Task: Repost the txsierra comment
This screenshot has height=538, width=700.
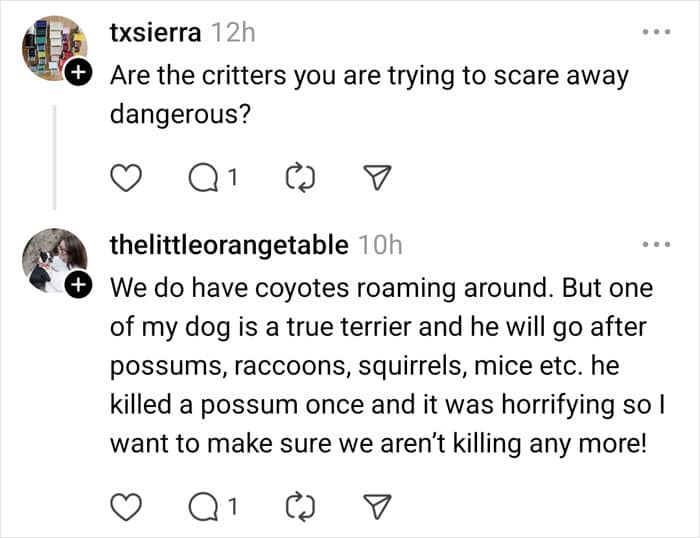Action: (299, 178)
